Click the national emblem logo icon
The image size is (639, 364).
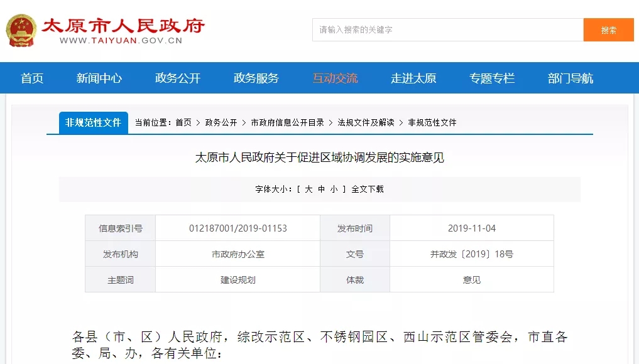point(21,30)
